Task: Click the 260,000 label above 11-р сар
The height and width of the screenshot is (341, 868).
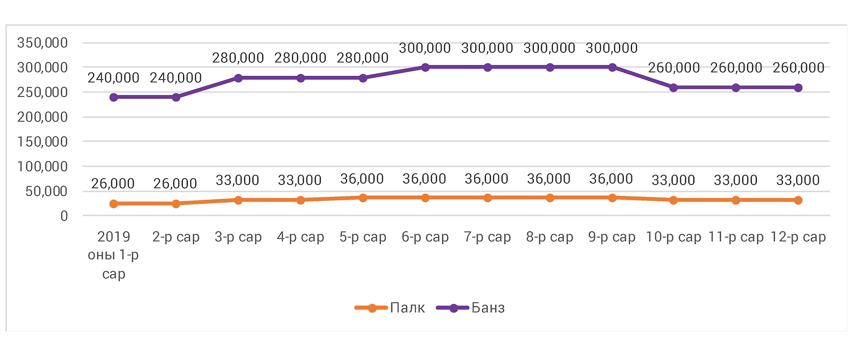Action: point(736,68)
